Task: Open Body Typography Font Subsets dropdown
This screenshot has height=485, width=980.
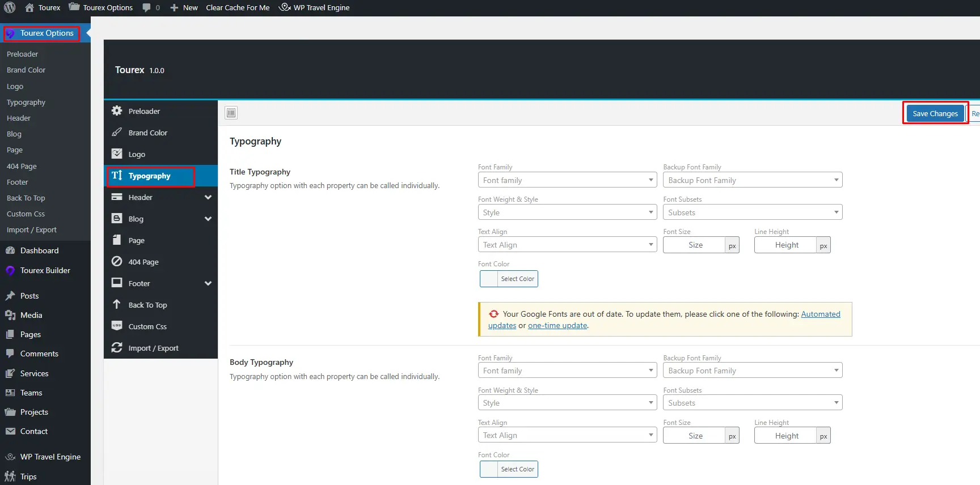Action: click(753, 403)
